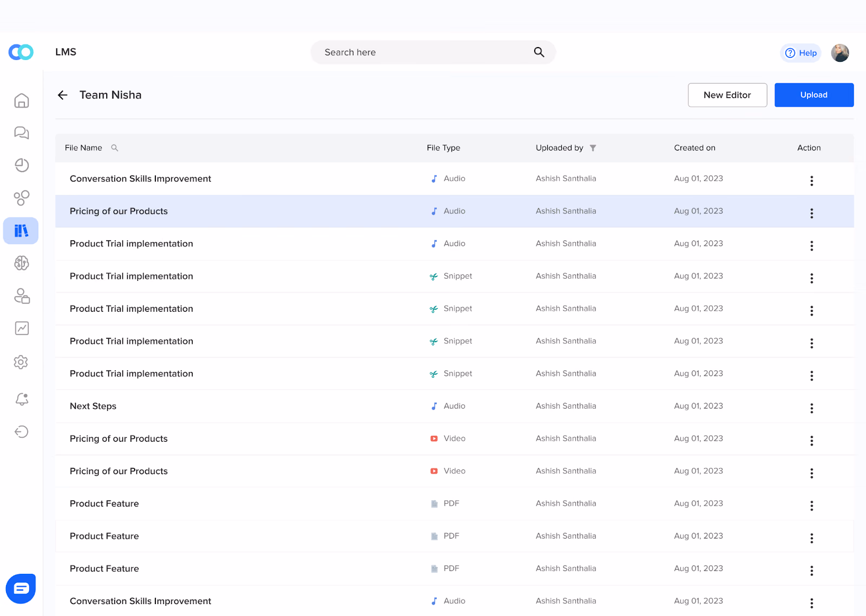Go back using the arrow beside Team Nisha
Image resolution: width=866 pixels, height=616 pixels.
[x=63, y=95]
